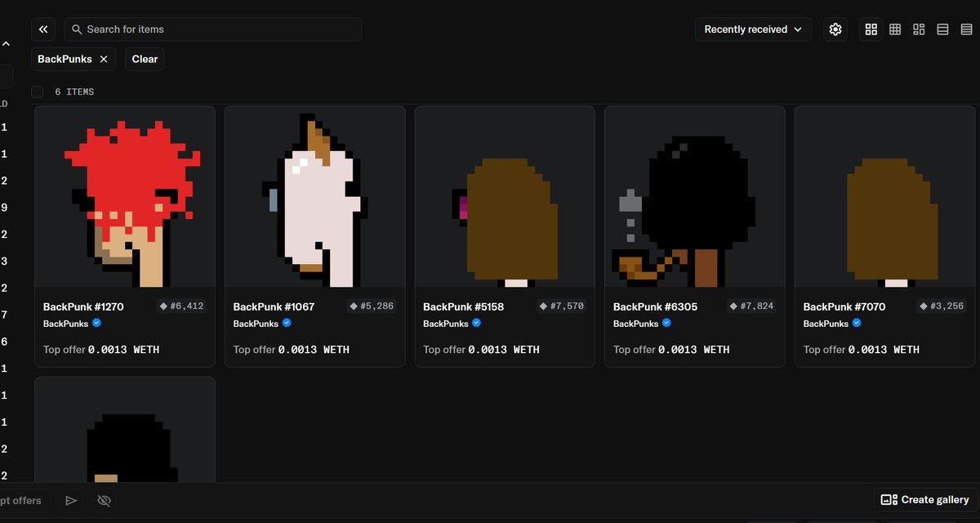Open the BackPunk #1270 red-hair thumbnail
Image resolution: width=980 pixels, height=523 pixels.
click(125, 196)
